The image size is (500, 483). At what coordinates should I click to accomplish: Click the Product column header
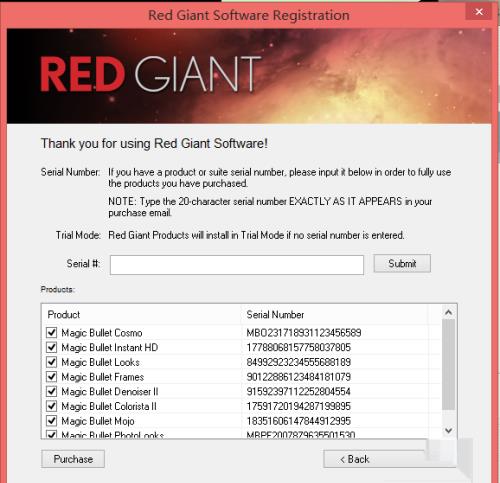(141, 315)
